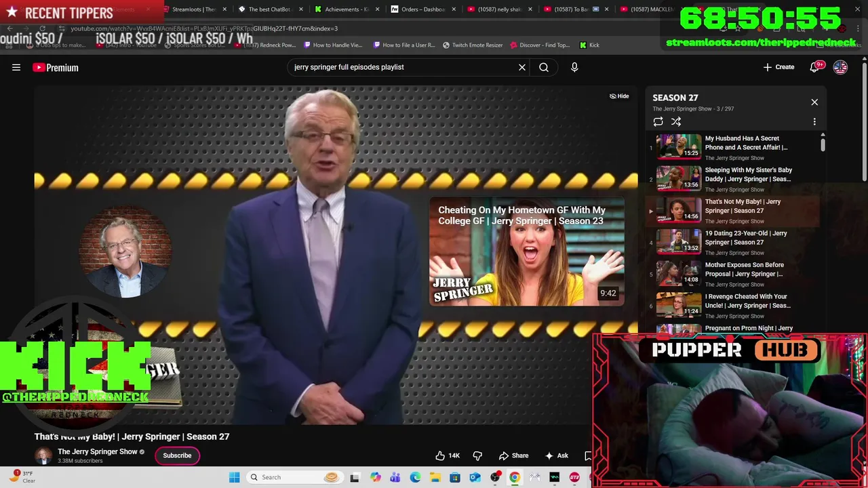Click the page vertical scrollbar

(864, 122)
